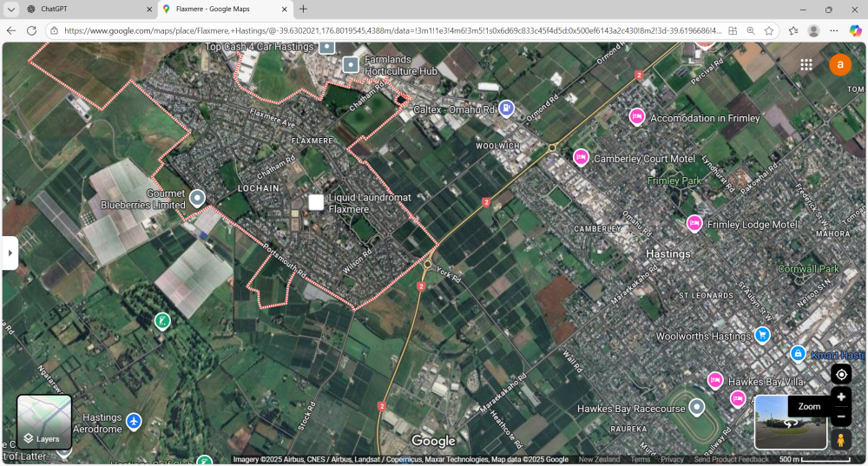Select the Woolworths Hastings shopping cart pin
This screenshot has width=868, height=466.
coord(762,335)
